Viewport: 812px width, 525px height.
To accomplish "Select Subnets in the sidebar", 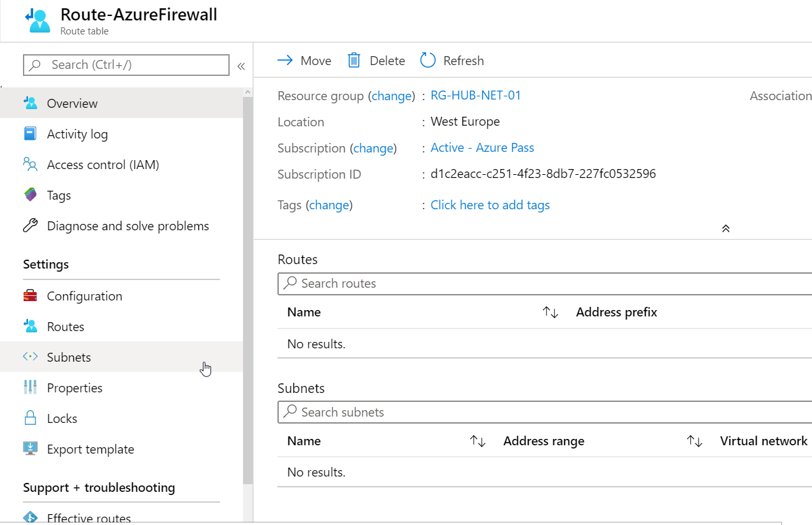I will pos(121,357).
